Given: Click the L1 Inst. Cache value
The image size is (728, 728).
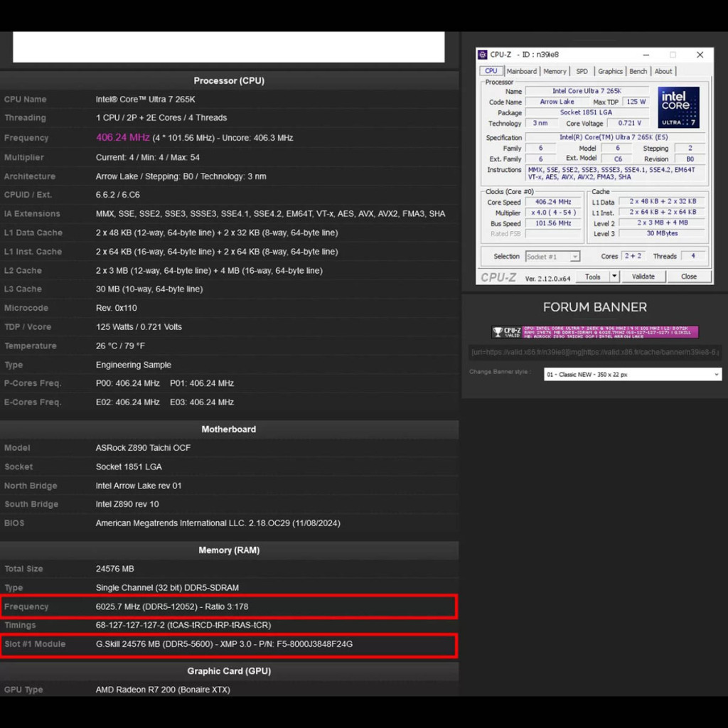Looking at the screenshot, I should (x=217, y=252).
